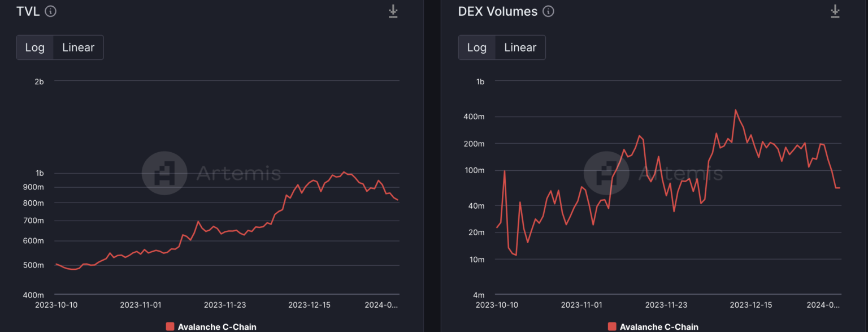The image size is (868, 332).
Task: Click the Artemis logo watermark in DEX Volumes chart
Action: 606,173
